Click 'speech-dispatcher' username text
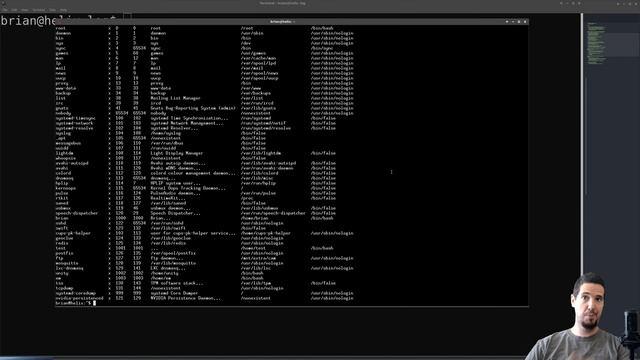 pos(77,213)
